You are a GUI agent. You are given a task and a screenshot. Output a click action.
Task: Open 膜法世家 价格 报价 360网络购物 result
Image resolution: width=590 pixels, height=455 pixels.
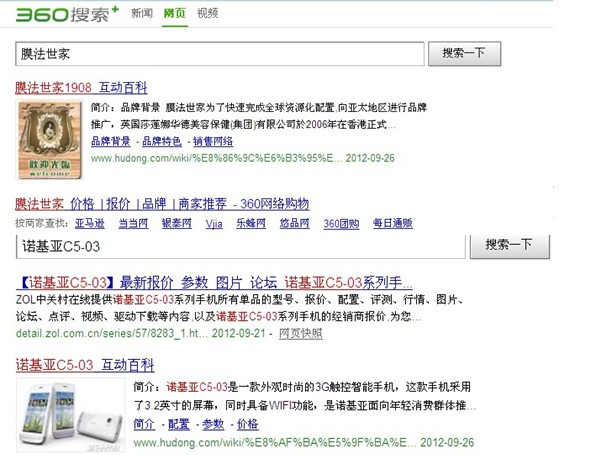point(162,204)
